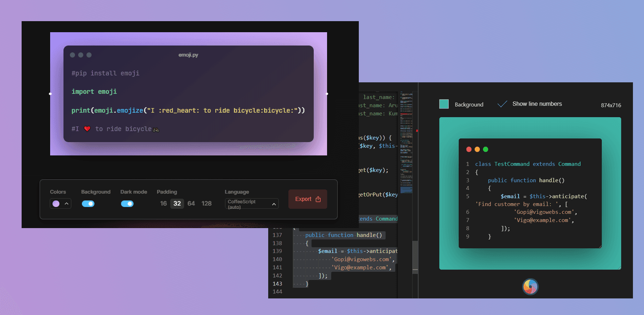Image resolution: width=644 pixels, height=315 pixels.
Task: Click the resize grip of code snippet window
Action: coord(599,246)
